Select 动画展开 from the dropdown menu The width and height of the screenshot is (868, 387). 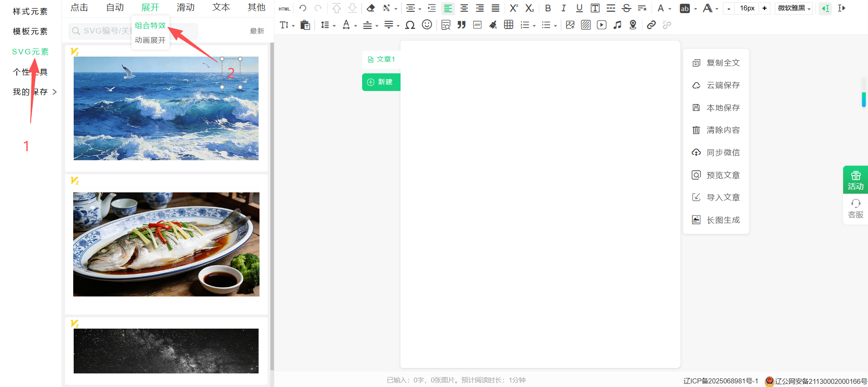point(150,40)
